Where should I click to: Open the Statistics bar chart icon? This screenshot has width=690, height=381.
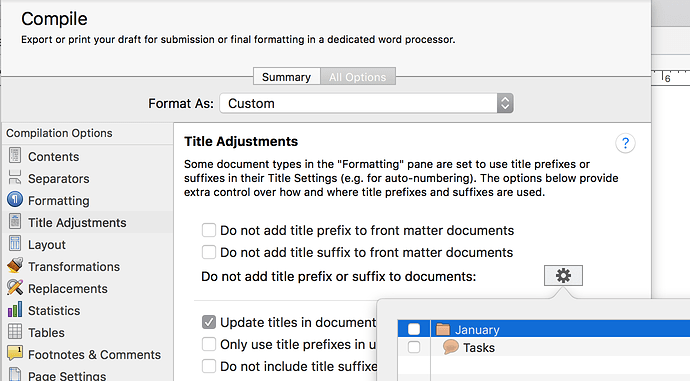pyautogui.click(x=15, y=310)
